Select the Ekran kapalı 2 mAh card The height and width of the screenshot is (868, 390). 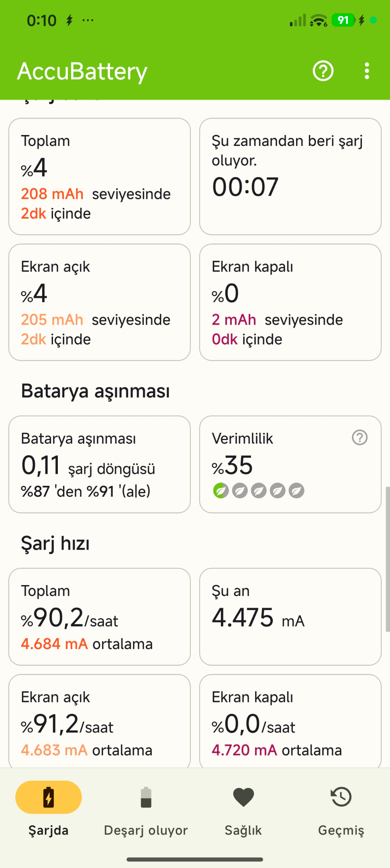point(290,302)
